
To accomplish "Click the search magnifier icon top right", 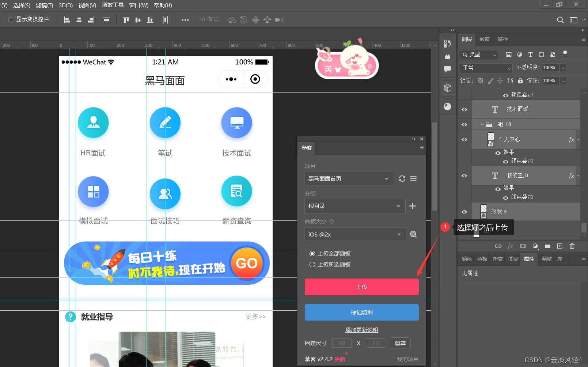I will [560, 20].
